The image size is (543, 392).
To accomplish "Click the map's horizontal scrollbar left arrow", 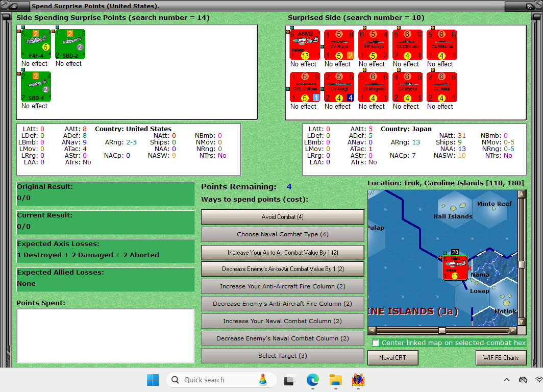I will coord(372,330).
